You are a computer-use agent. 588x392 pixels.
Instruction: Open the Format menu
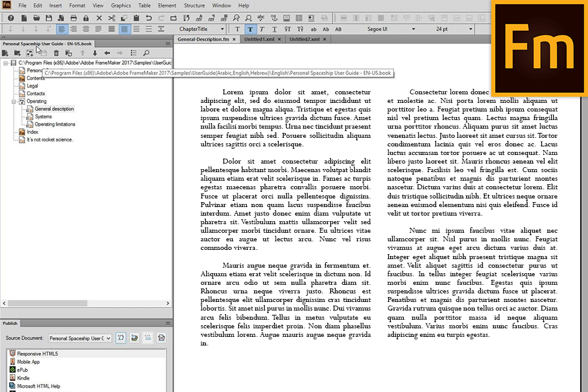(77, 6)
